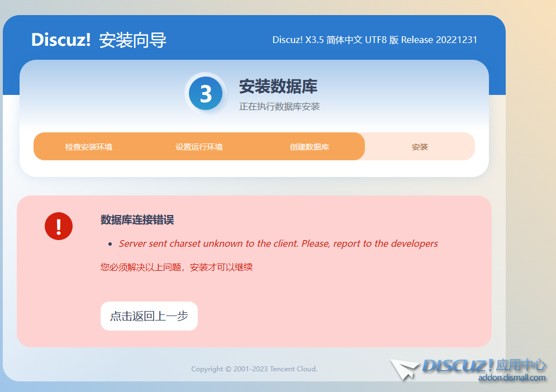This screenshot has height=392, width=556.
Task: Click the DISCUZ! 应用中心 watermark logo
Action: point(483,365)
